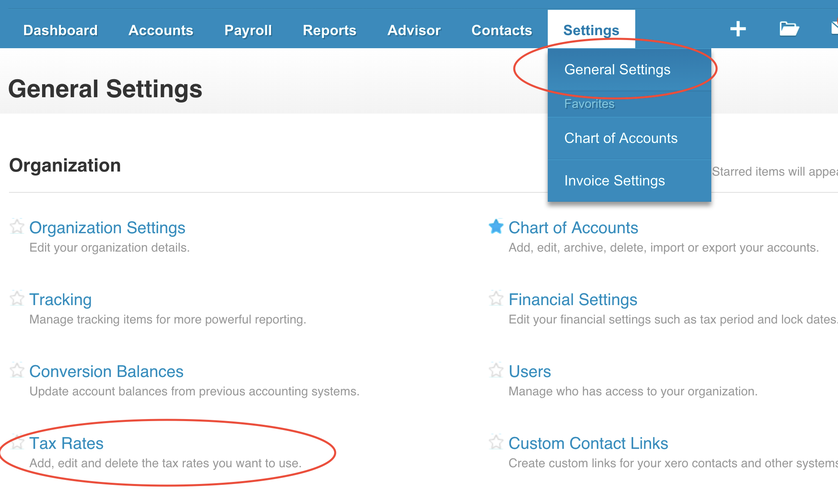This screenshot has width=838, height=504.
Task: Open the Organization Settings page
Action: coord(109,227)
